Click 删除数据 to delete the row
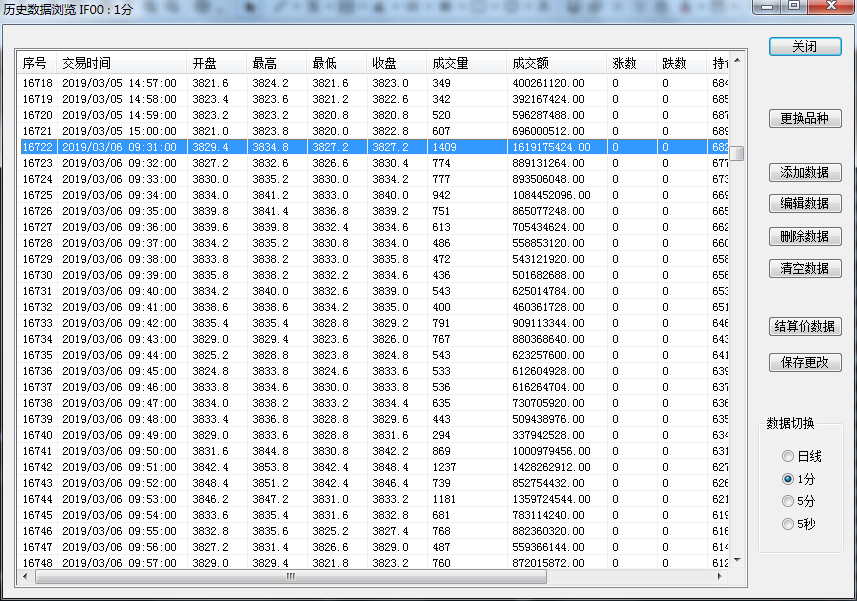 (804, 237)
